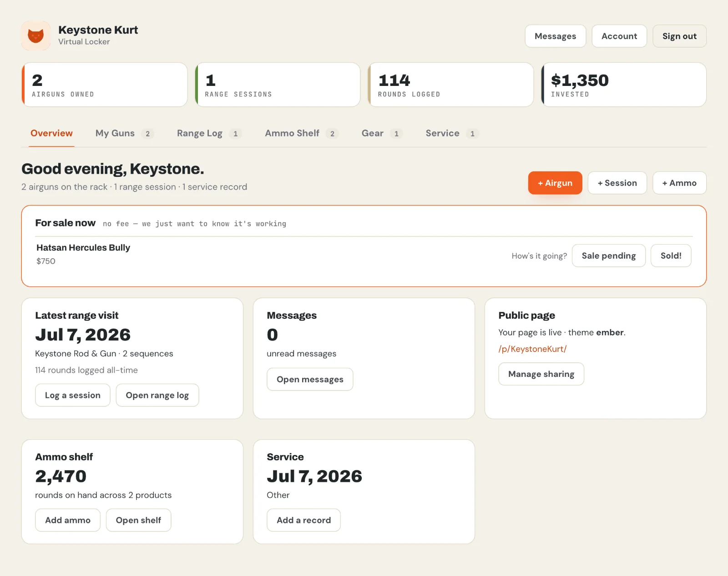Click the 2,470 rounds on hand figure
This screenshot has height=576, width=728.
[61, 476]
